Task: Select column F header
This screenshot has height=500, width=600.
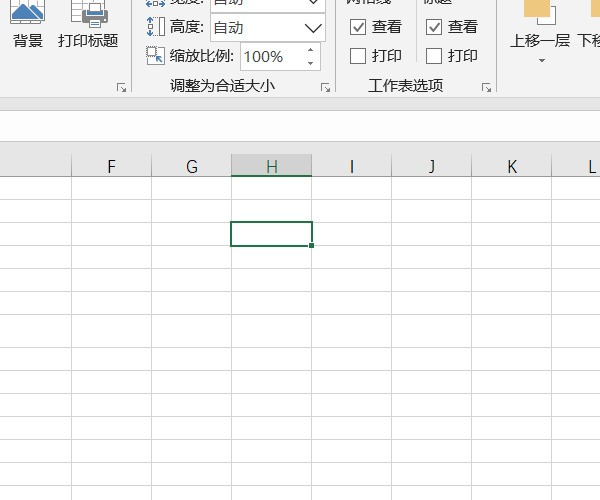Action: click(x=111, y=166)
